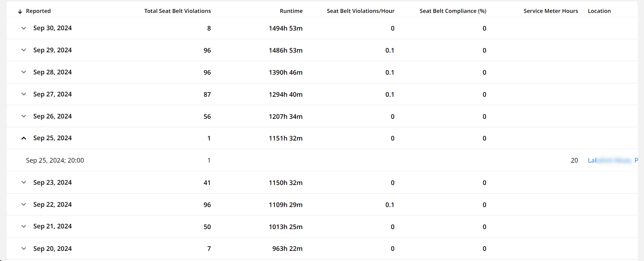Image resolution: width=644 pixels, height=261 pixels.
Task: Expand the Sep 30, 2024 row
Action: (23, 28)
